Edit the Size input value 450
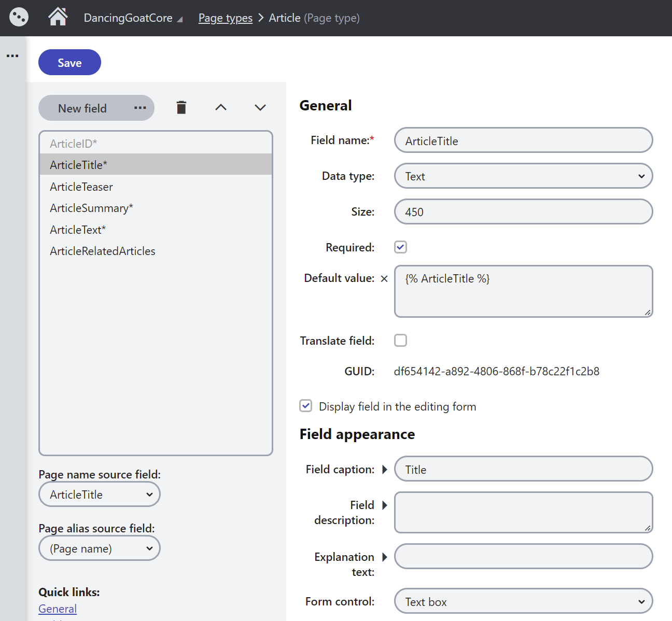 click(x=523, y=211)
